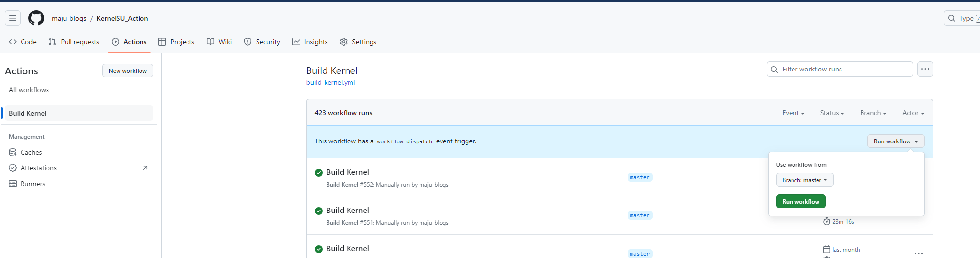Select All workflows in sidebar
Image resolution: width=980 pixels, height=258 pixels.
click(x=29, y=90)
